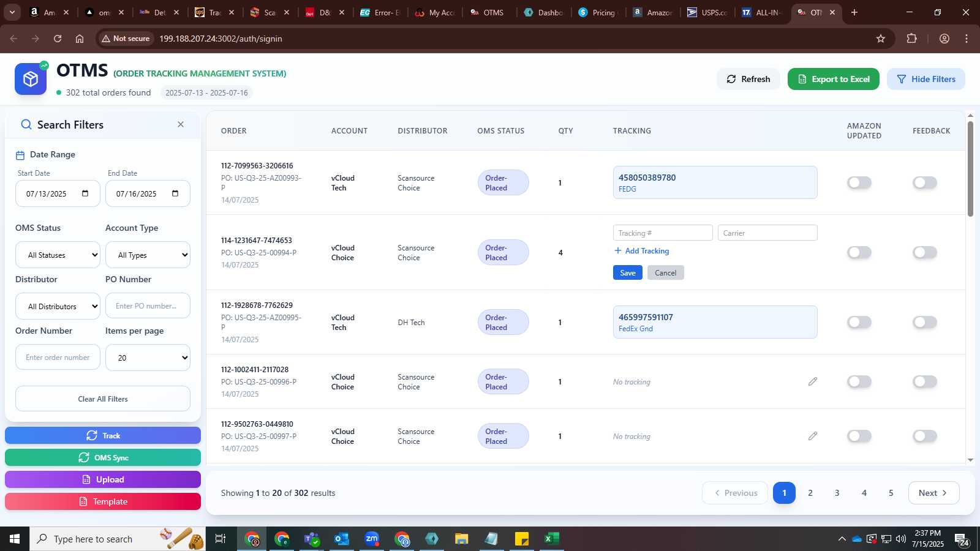Toggle Feedback for order 112-7099563-3206616
The image size is (980, 551).
(x=925, y=182)
